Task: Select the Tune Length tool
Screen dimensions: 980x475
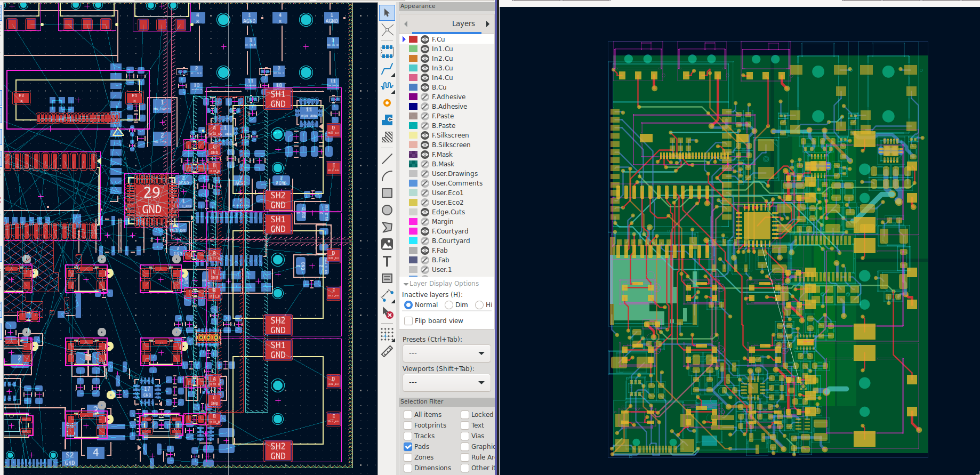Action: (387, 86)
